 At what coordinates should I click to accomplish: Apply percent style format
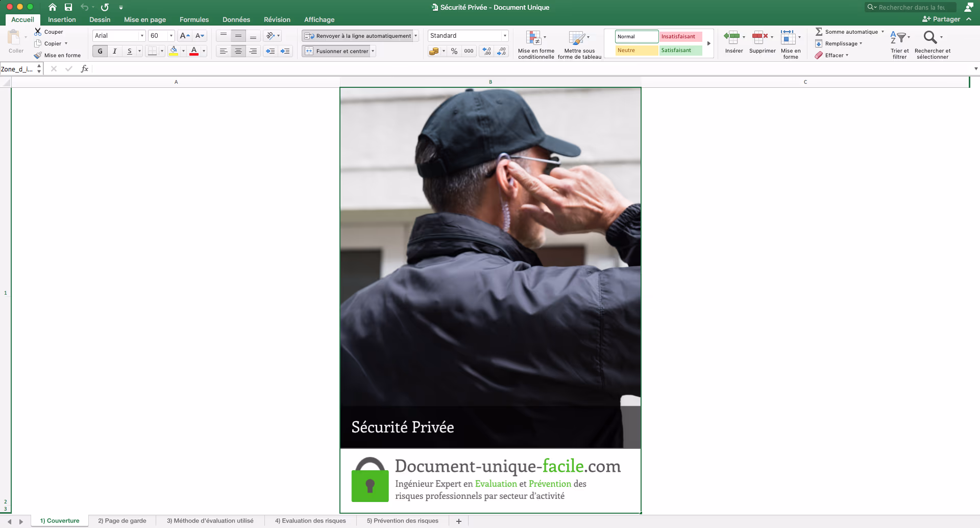(x=454, y=51)
